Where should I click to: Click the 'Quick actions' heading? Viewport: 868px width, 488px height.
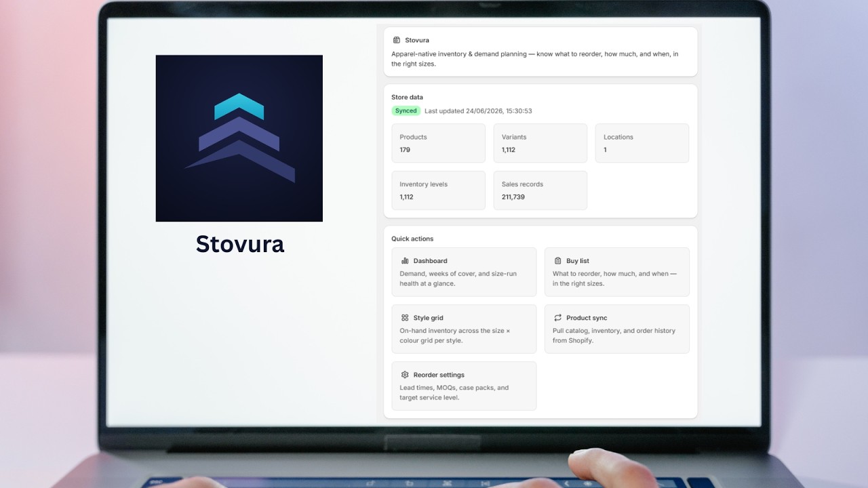[x=412, y=239]
